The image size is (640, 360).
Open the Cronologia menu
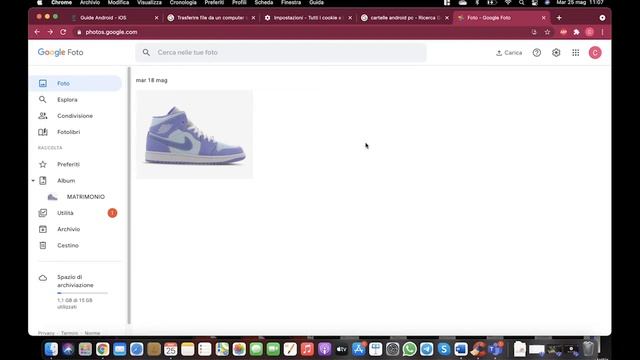pyautogui.click(x=183, y=2)
